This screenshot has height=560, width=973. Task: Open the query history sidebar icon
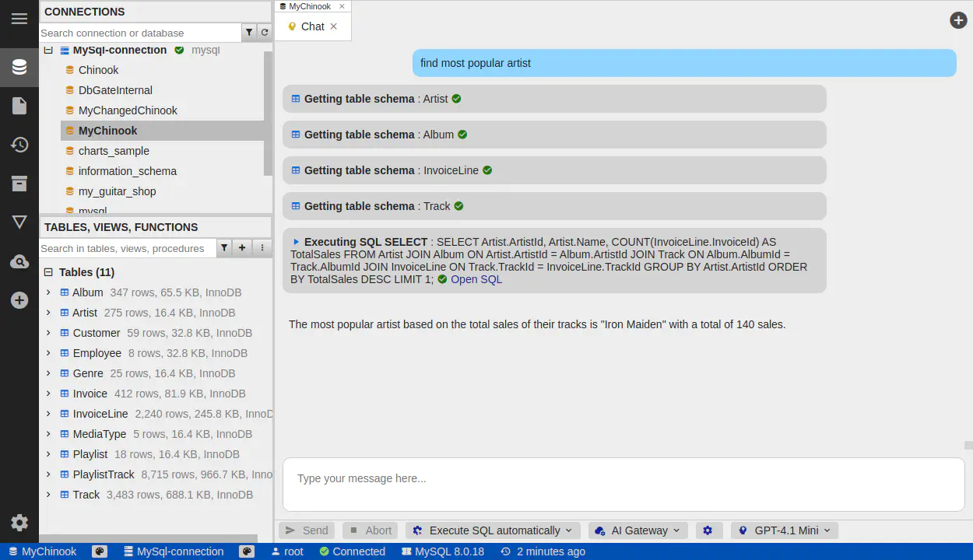point(19,145)
